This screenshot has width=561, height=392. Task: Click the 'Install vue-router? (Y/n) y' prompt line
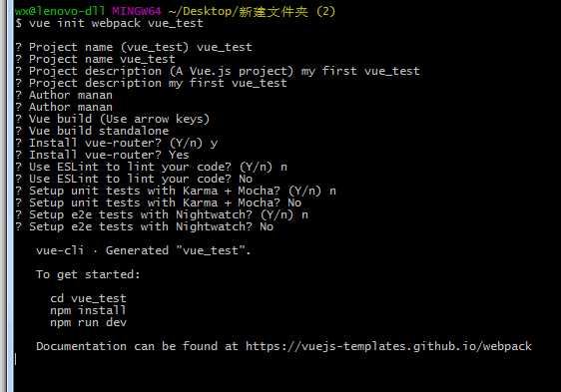(116, 143)
